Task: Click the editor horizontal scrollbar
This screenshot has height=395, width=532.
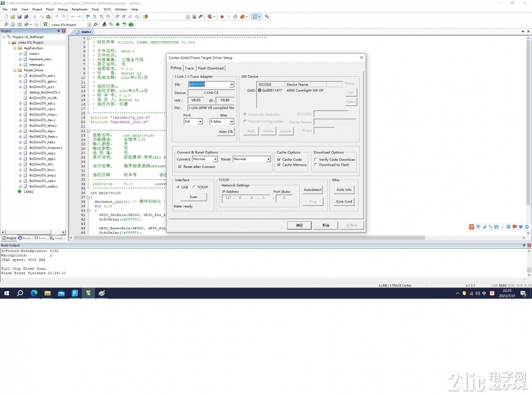Action: (x=249, y=238)
